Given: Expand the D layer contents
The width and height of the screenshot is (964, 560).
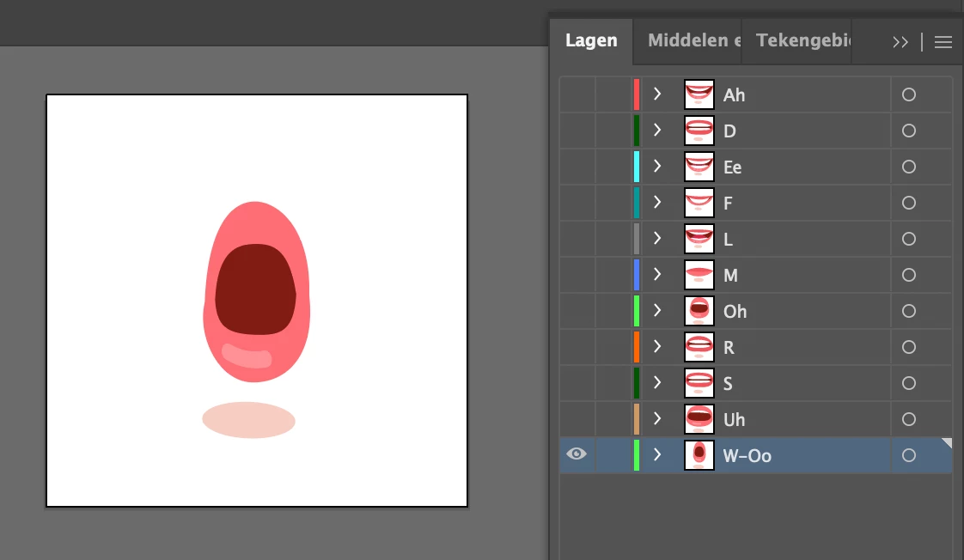Looking at the screenshot, I should point(657,131).
